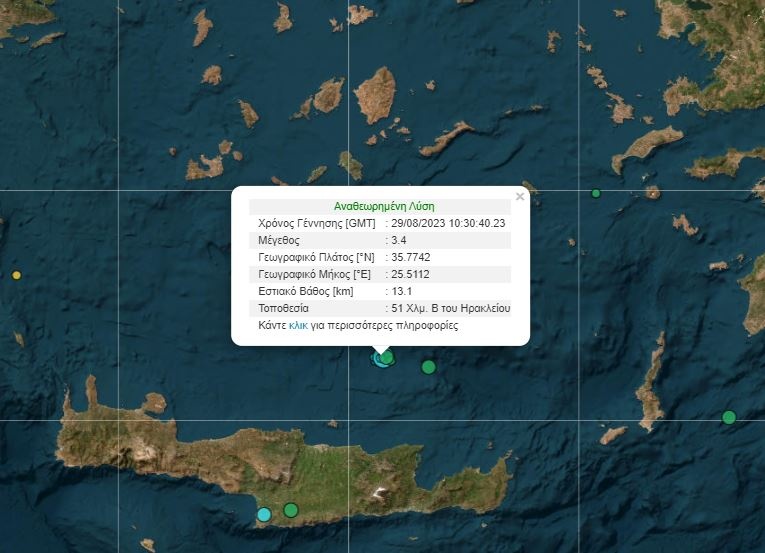Click the lone green marker right of popup tip

[429, 367]
